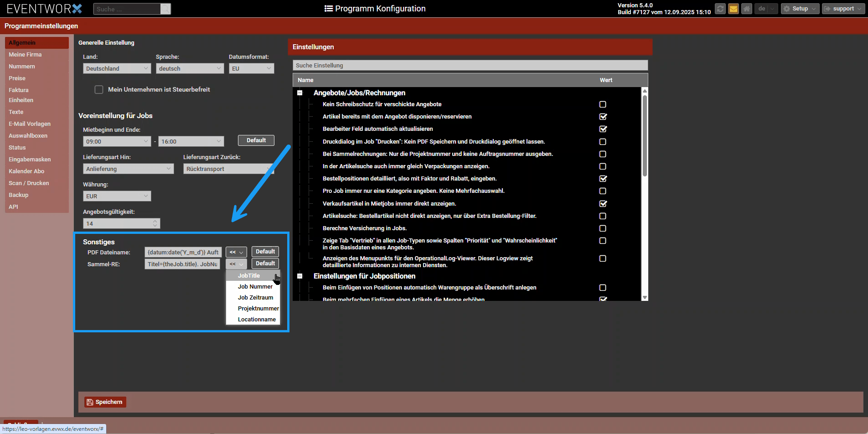
Task: Collapse the Angebote/Jobs/Rechnungen group
Action: coord(300,93)
